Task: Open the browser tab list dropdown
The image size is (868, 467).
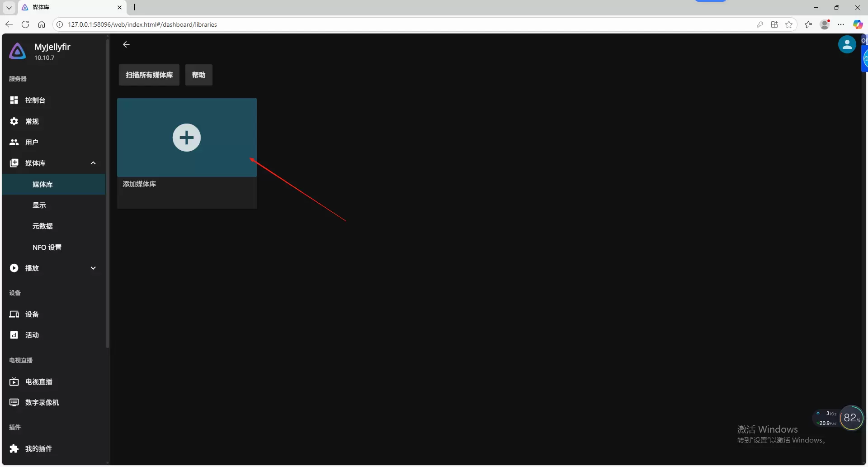Action: (9, 8)
